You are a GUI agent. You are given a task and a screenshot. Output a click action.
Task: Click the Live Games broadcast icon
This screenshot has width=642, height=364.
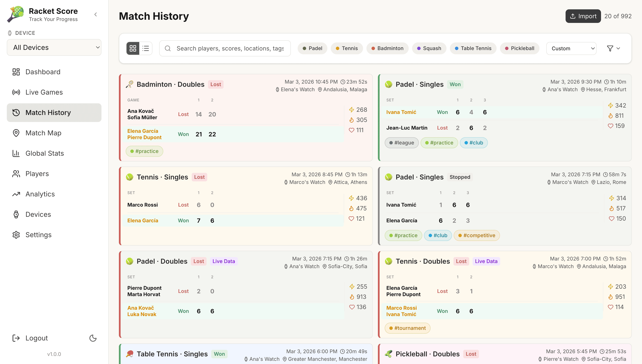(x=16, y=92)
